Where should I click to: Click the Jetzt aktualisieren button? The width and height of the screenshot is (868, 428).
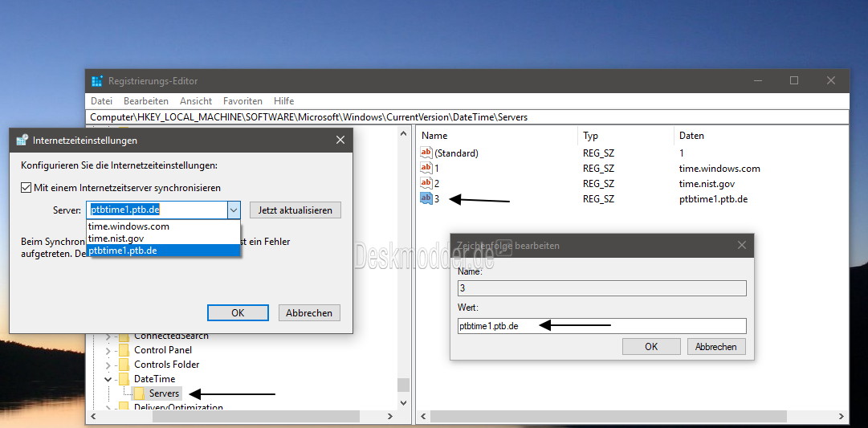point(295,210)
